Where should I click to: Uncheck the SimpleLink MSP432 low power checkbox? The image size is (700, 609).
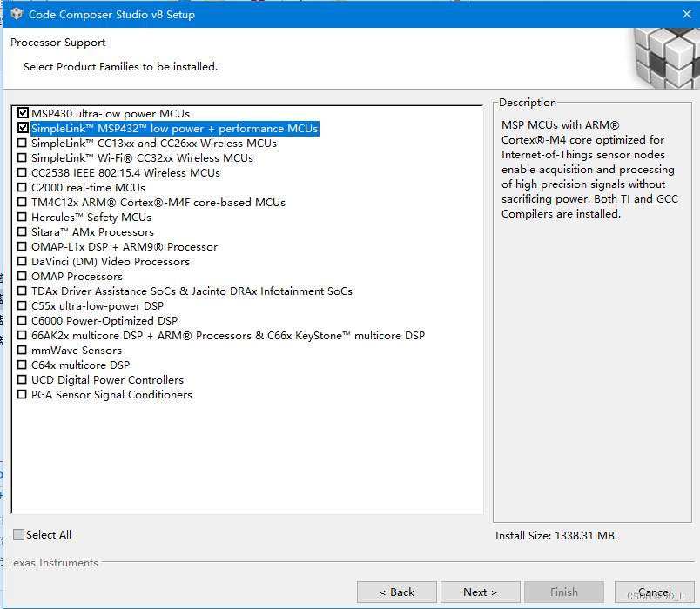click(x=23, y=128)
